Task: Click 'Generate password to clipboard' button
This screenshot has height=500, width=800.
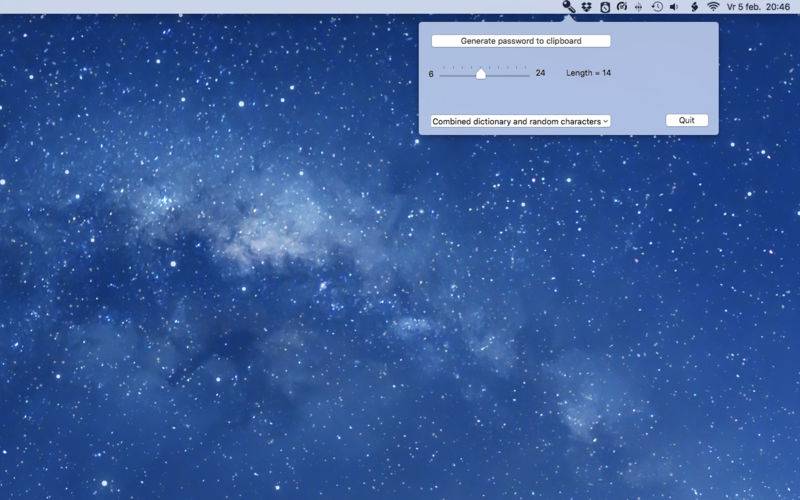Action: (x=521, y=41)
